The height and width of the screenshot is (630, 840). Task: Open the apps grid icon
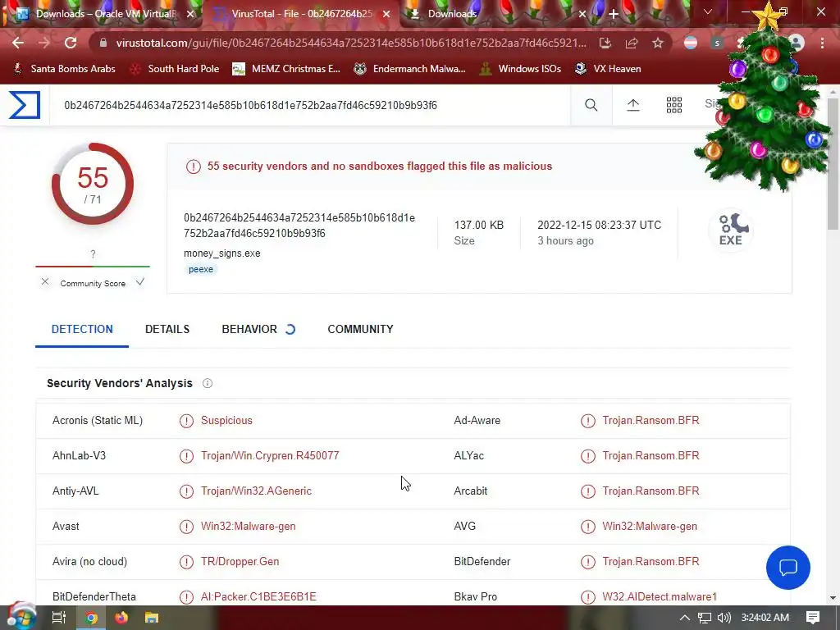674,105
